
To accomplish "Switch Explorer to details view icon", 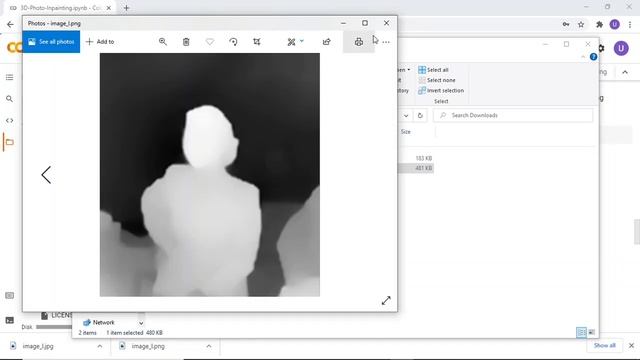I will click(x=581, y=332).
